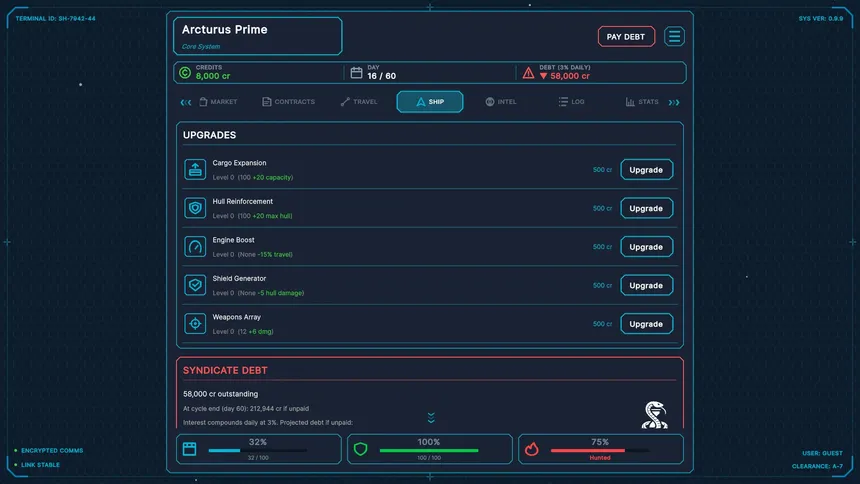This screenshot has height=484, width=860.
Task: Switch to the Stats tab
Action: 642,102
